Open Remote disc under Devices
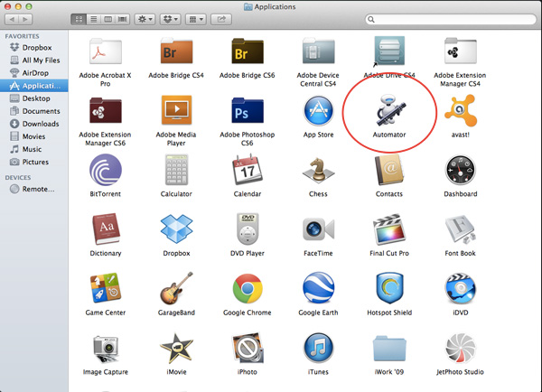Image resolution: width=542 pixels, height=392 pixels. [x=34, y=189]
